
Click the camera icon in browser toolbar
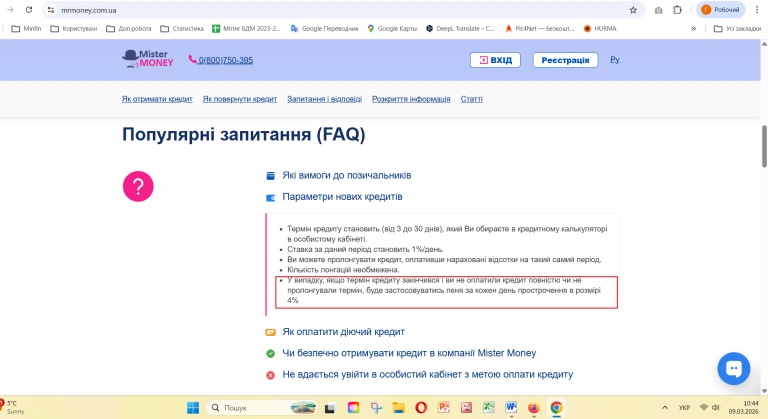click(658, 10)
